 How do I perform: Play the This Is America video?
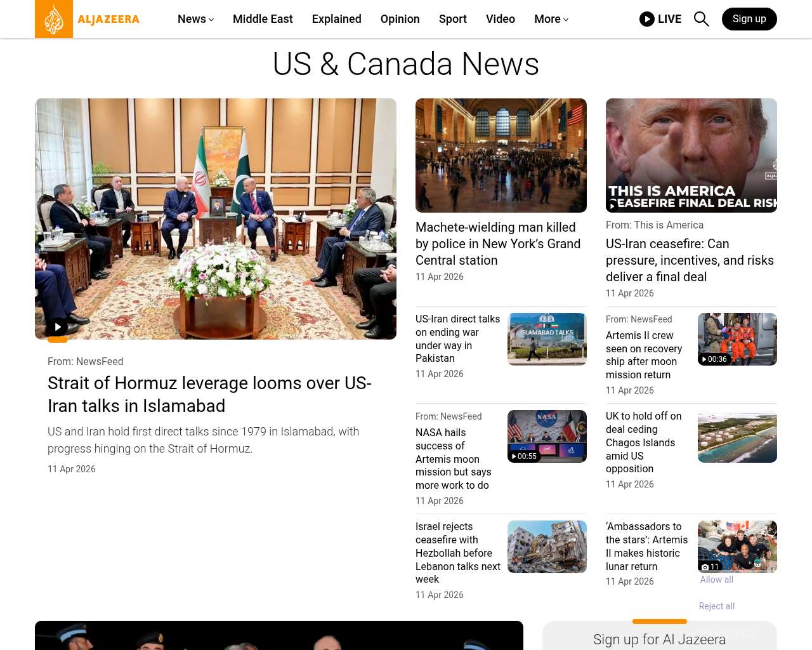point(613,205)
